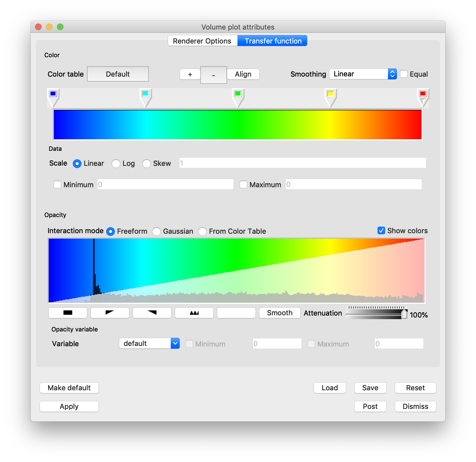476x462 pixels.
Task: Enable the Data Minimum checkbox
Action: pos(57,184)
